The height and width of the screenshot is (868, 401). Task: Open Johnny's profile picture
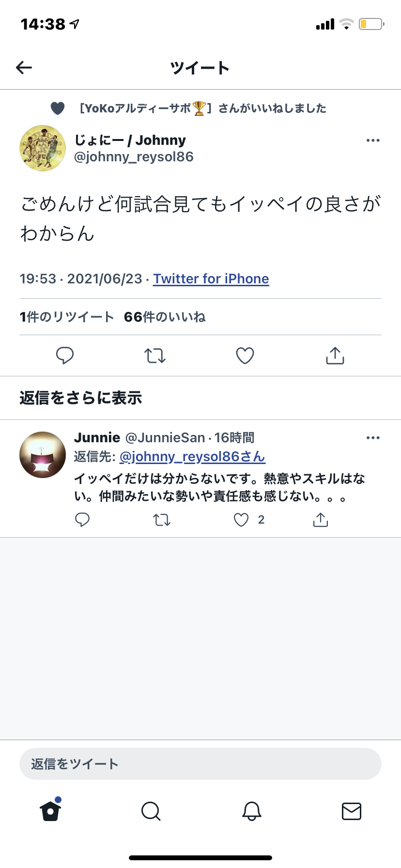click(43, 148)
